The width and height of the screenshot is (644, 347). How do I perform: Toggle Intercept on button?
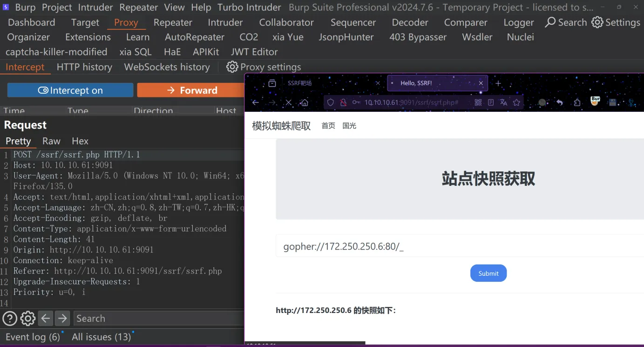[70, 90]
